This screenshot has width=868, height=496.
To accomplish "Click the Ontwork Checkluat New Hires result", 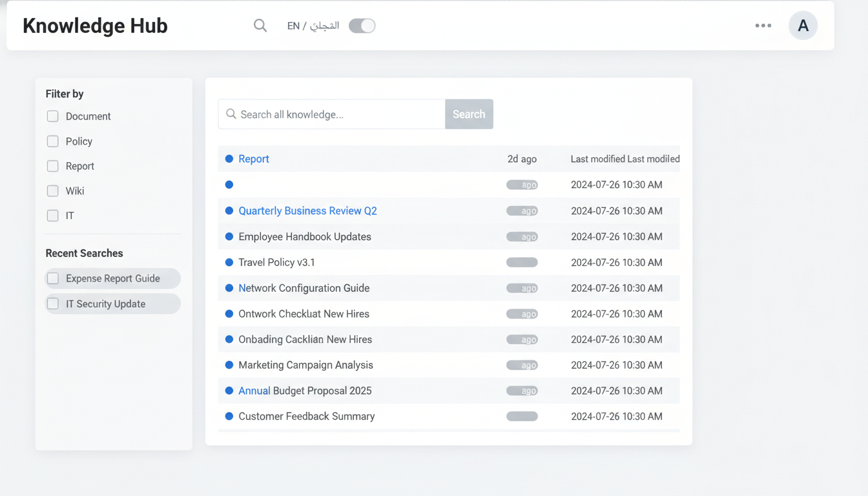I will 304,314.
